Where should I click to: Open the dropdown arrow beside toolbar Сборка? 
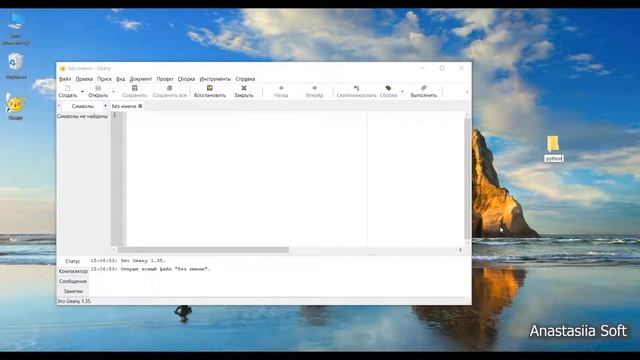point(402,91)
